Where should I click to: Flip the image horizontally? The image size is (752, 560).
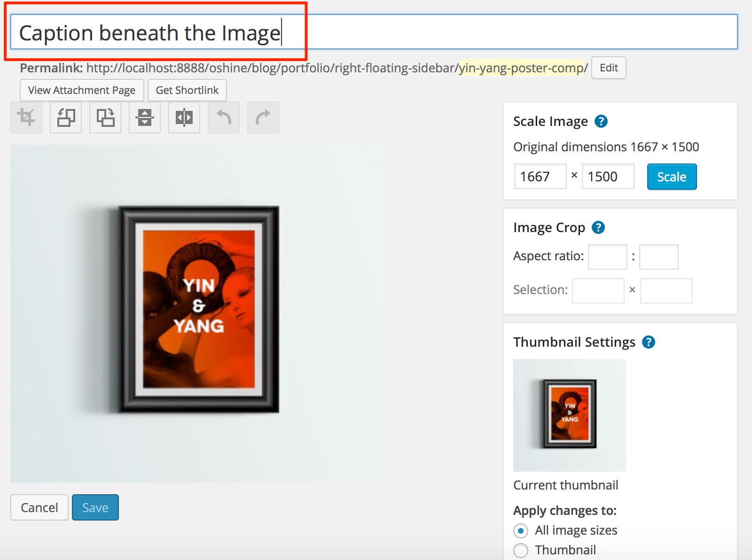tap(184, 117)
